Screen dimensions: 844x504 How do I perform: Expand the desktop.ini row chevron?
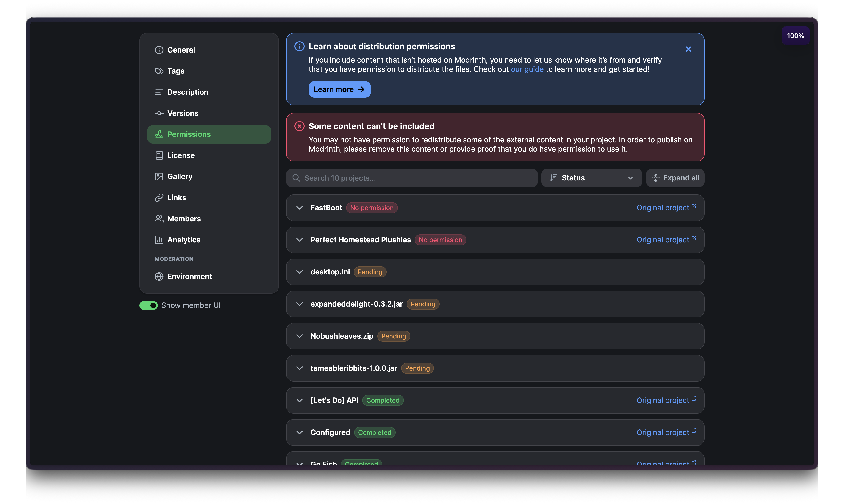(x=299, y=272)
